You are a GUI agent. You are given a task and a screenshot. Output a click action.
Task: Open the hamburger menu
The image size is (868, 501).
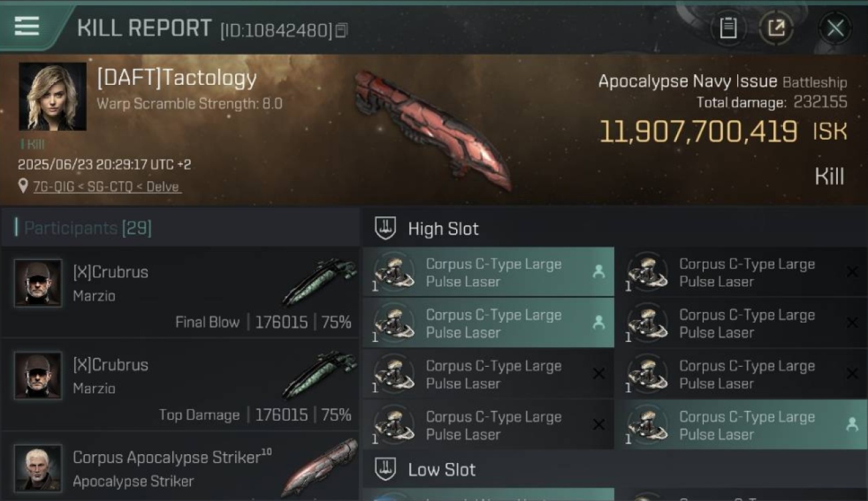click(26, 27)
